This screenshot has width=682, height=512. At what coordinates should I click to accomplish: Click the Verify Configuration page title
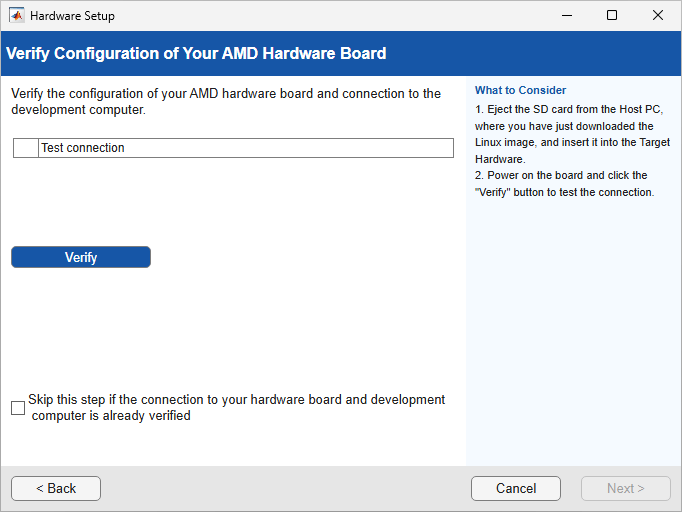click(196, 53)
